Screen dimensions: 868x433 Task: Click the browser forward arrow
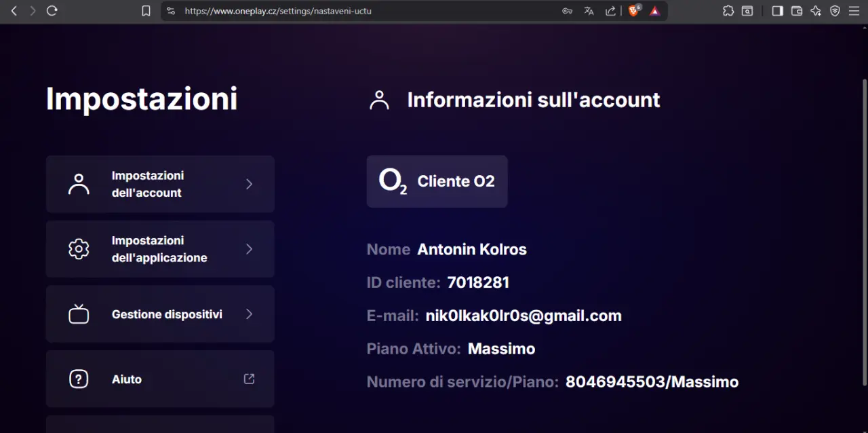pos(33,11)
